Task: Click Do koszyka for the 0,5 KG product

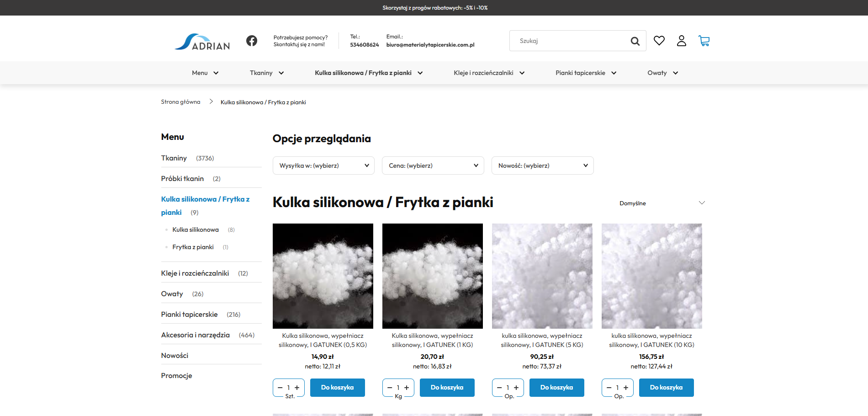Action: [x=337, y=387]
